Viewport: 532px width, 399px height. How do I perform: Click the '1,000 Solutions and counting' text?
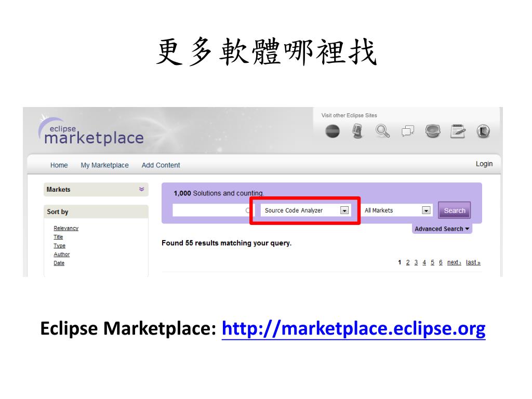coord(219,193)
